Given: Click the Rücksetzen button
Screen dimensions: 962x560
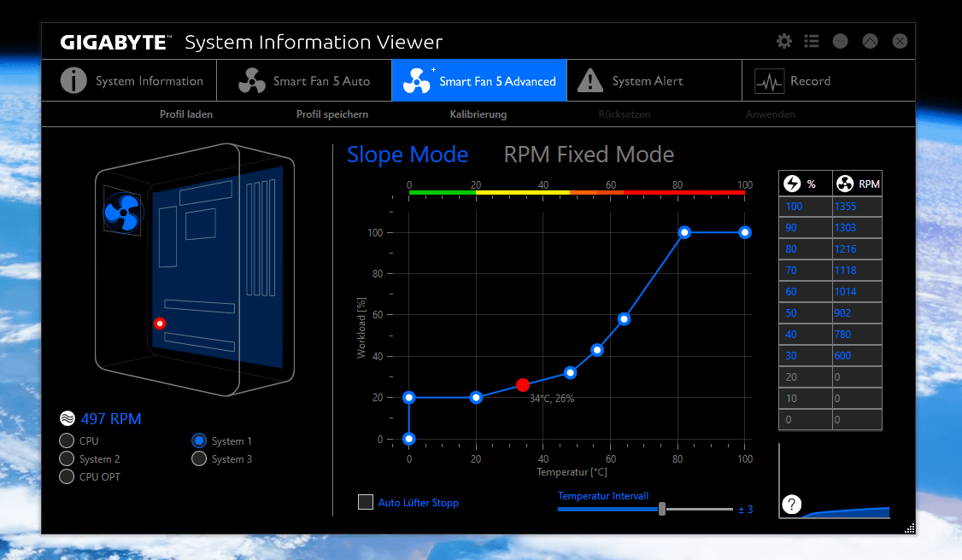Looking at the screenshot, I should (x=624, y=114).
